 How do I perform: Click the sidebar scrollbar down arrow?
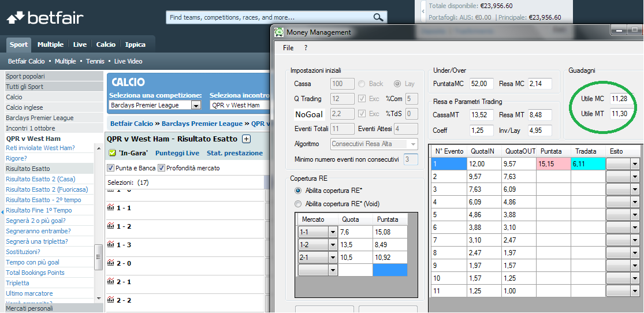tap(98, 299)
